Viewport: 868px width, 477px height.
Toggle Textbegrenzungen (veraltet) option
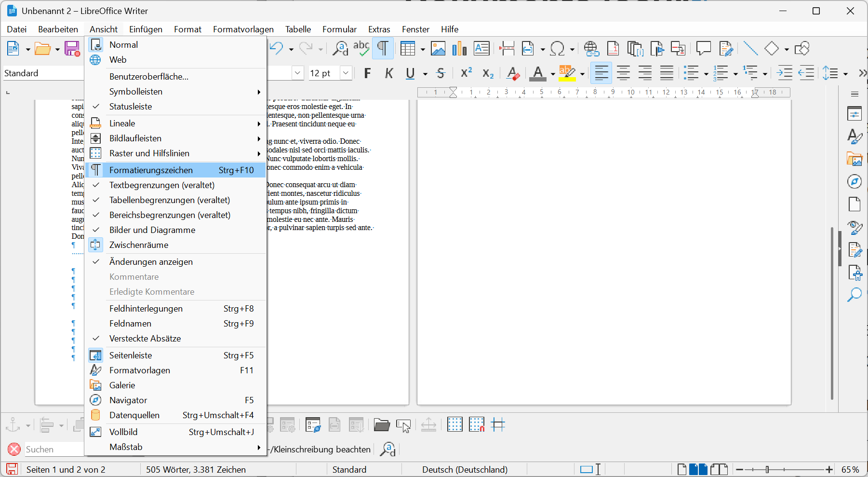[175, 185]
